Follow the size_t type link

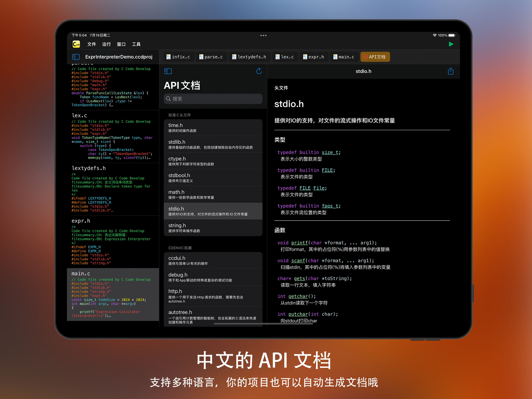coord(330,152)
